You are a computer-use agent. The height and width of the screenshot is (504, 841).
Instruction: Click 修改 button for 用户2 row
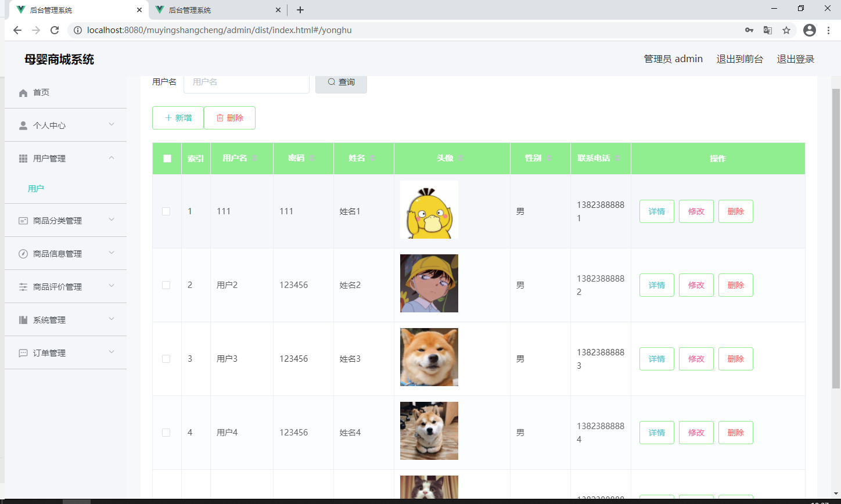pos(696,285)
